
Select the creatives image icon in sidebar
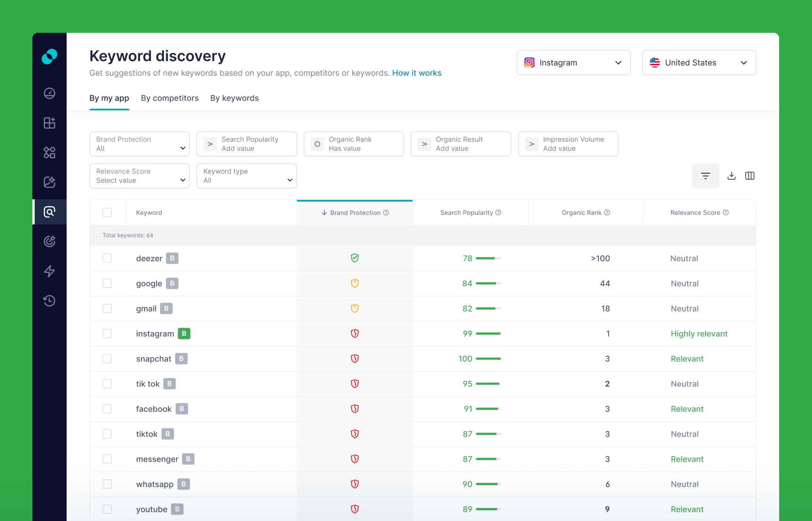point(49,182)
